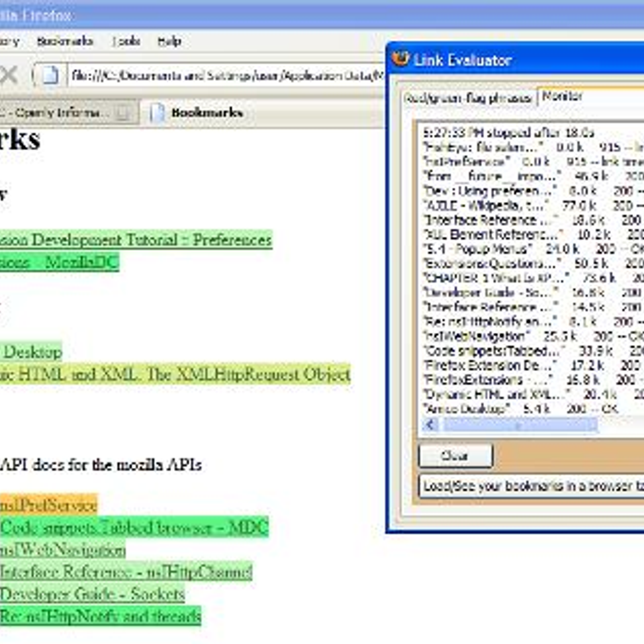This screenshot has height=644, width=644.
Task: Click log line "5.4 - Popup Menus"
Action: (533, 249)
